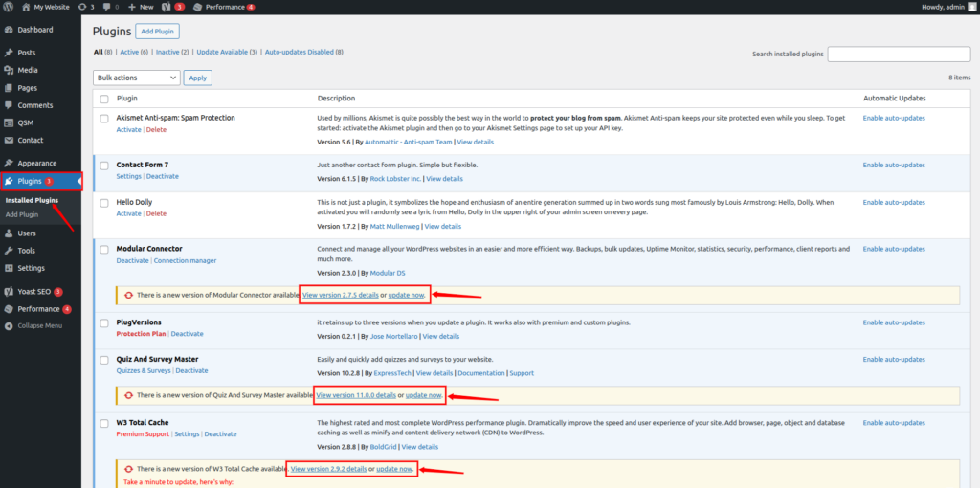Filter by Active plugins

pos(129,52)
